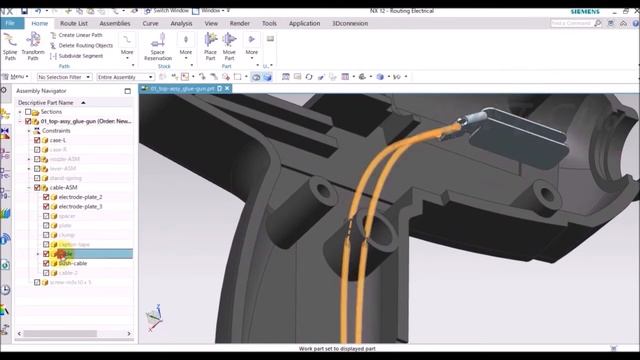Open the Tools ribbon tab
The height and width of the screenshot is (360, 640).
(x=269, y=23)
